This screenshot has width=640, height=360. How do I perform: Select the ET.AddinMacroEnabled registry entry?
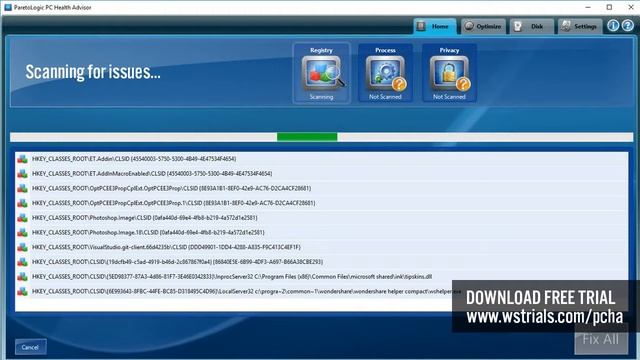321,173
